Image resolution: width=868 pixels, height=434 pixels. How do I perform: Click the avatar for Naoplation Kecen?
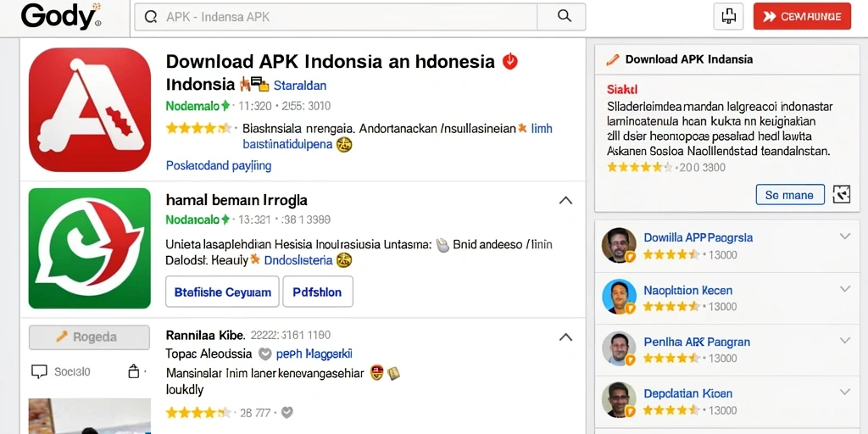click(x=619, y=296)
